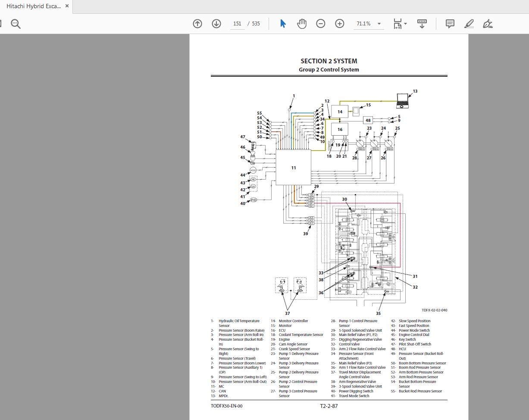Edit the current page number field
The image size is (529, 420).
[237, 24]
